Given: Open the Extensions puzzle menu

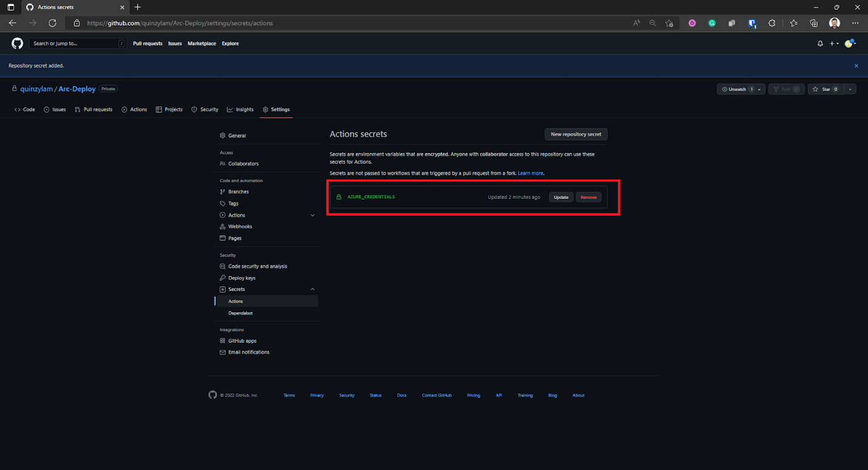Looking at the screenshot, I should pos(772,23).
